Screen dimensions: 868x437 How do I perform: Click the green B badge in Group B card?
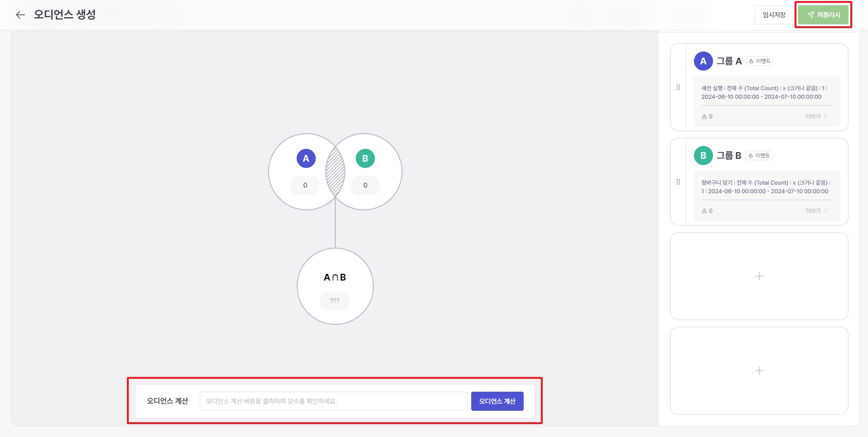(703, 156)
